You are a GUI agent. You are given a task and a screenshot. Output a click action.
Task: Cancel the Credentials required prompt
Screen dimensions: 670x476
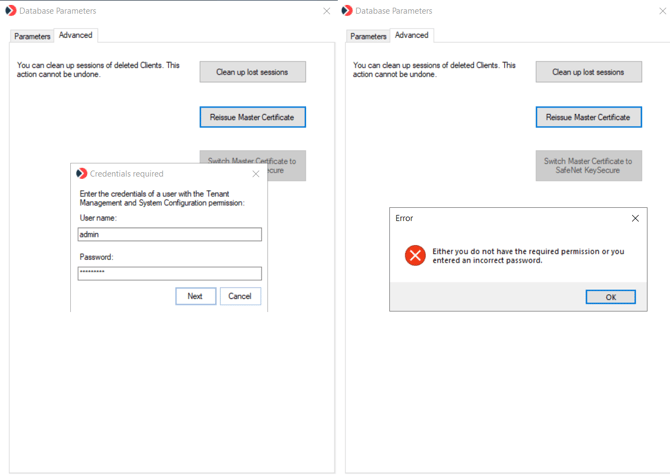point(240,296)
